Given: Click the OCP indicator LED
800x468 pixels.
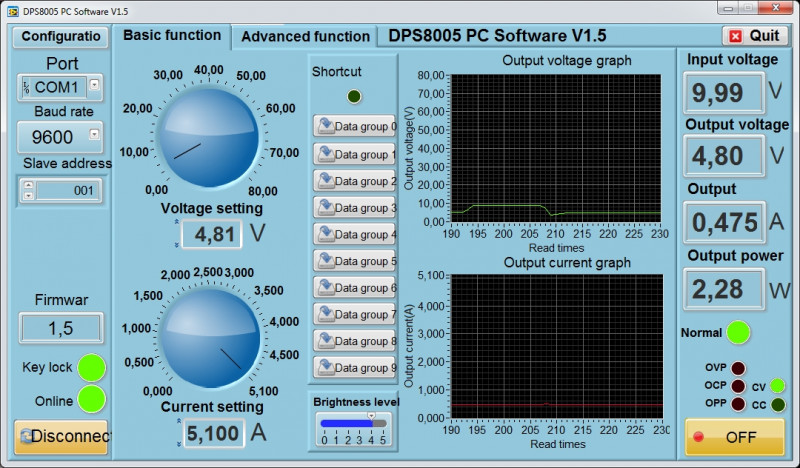Looking at the screenshot, I should click(x=738, y=386).
